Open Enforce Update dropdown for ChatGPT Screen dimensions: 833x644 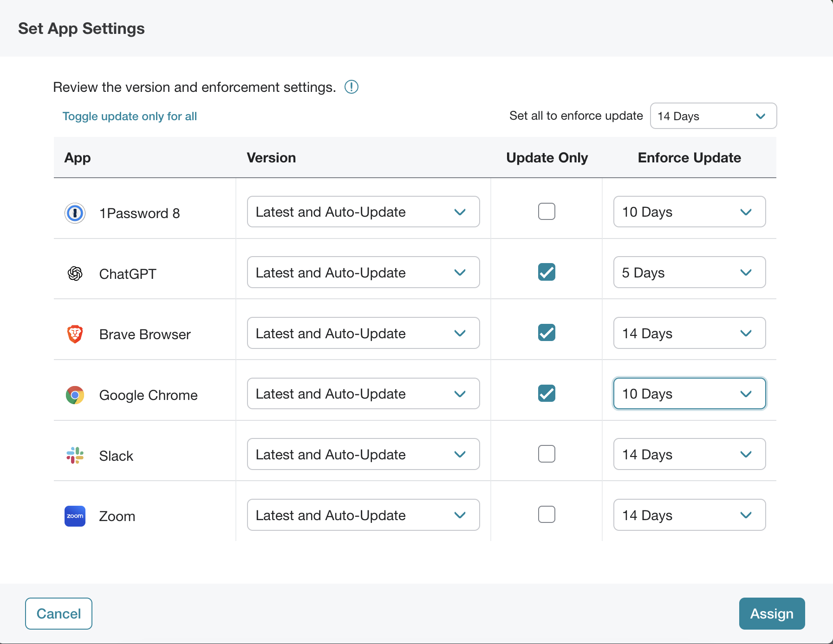[x=690, y=272]
